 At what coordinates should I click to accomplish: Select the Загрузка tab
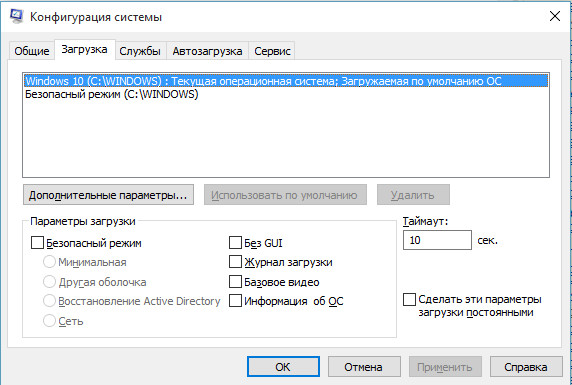84,49
